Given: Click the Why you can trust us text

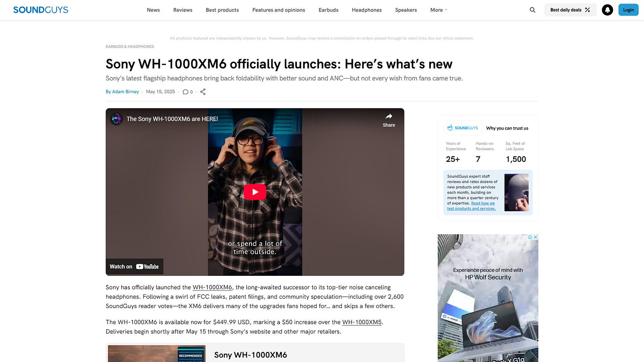Looking at the screenshot, I should [x=507, y=128].
